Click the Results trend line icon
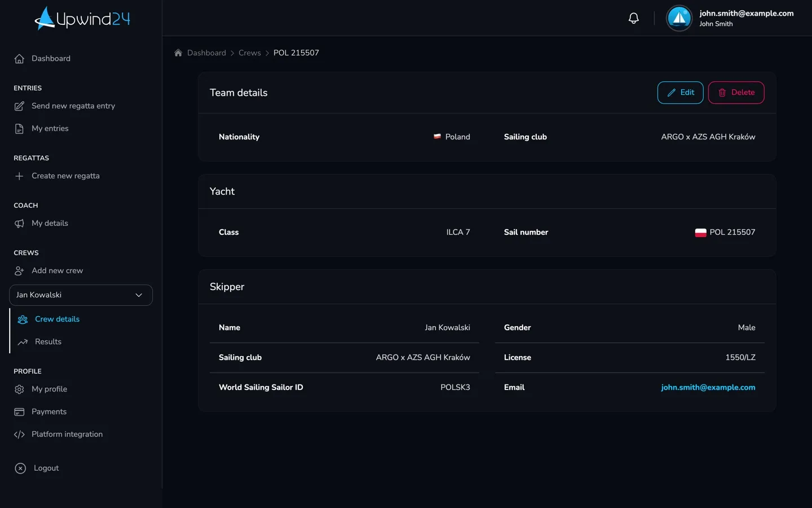Image resolution: width=812 pixels, height=508 pixels. (23, 342)
